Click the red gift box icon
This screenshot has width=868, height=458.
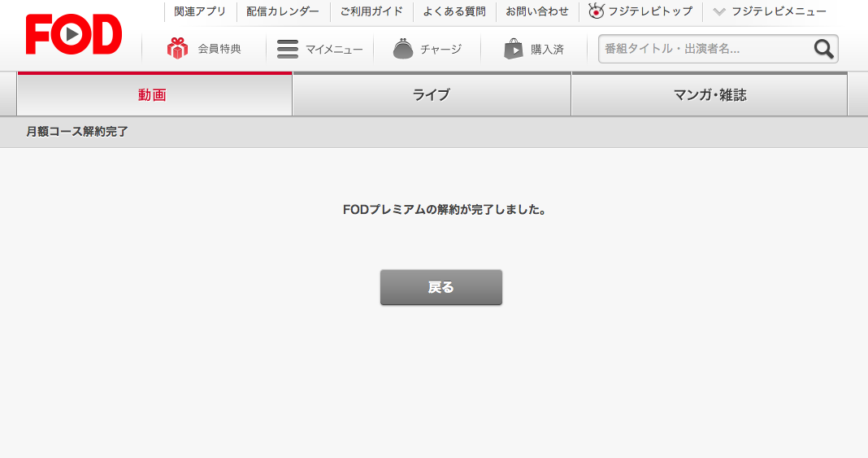[x=177, y=49]
